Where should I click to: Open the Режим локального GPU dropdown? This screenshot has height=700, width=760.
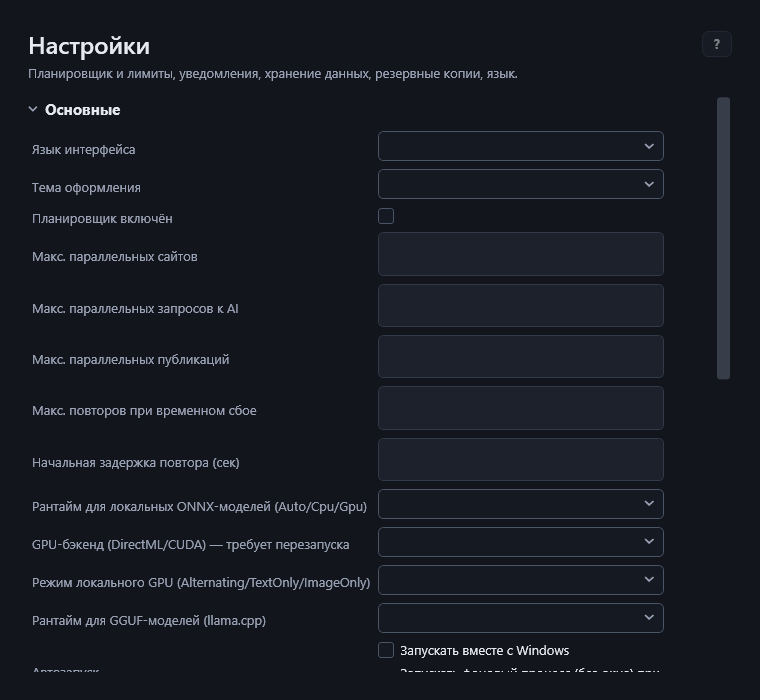point(521,580)
